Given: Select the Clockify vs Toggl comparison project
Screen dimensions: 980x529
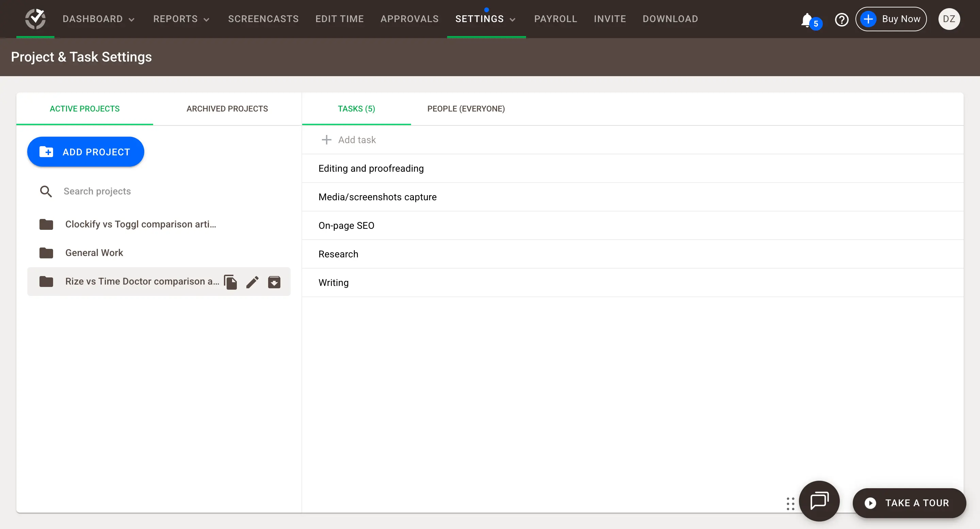Looking at the screenshot, I should pos(159,224).
